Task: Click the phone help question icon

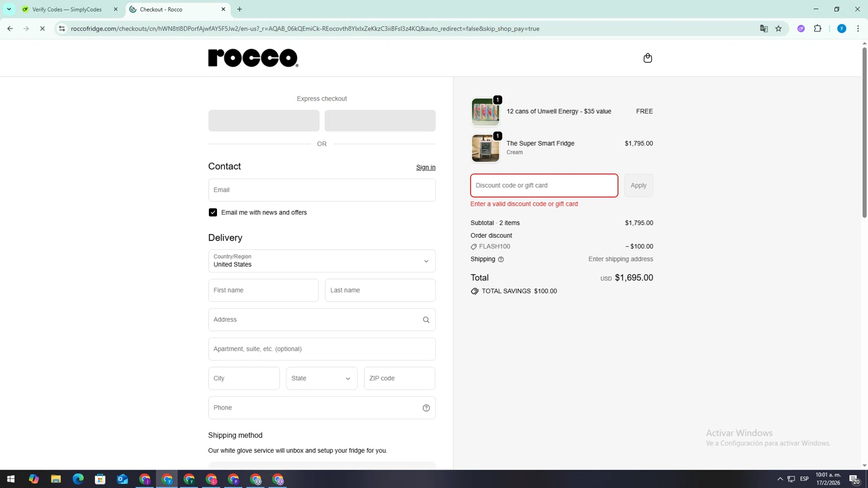Action: click(x=426, y=408)
